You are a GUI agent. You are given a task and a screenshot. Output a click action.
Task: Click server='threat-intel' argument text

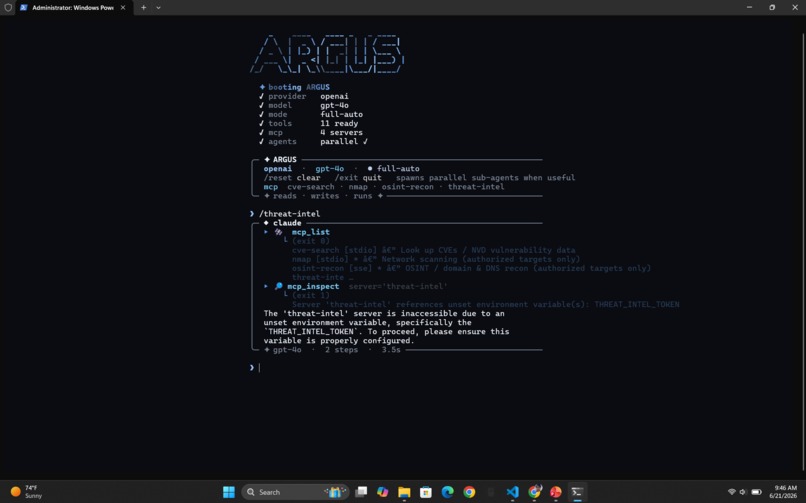pyautogui.click(x=398, y=286)
